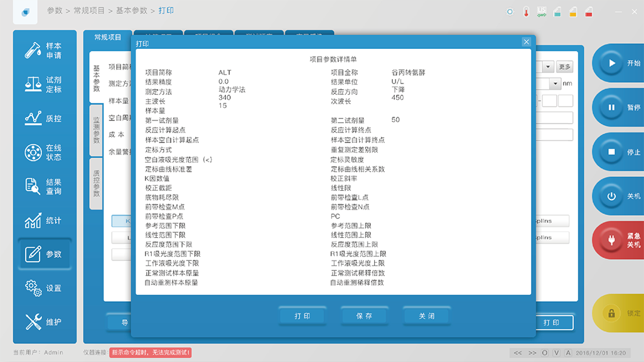Click the A status bar button

point(568,353)
